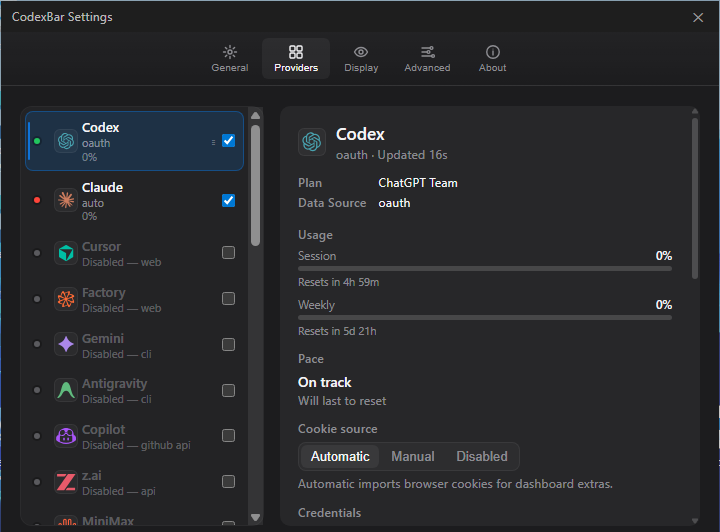Enable the Gemini provider checkbox
720x532 pixels.
coord(228,344)
